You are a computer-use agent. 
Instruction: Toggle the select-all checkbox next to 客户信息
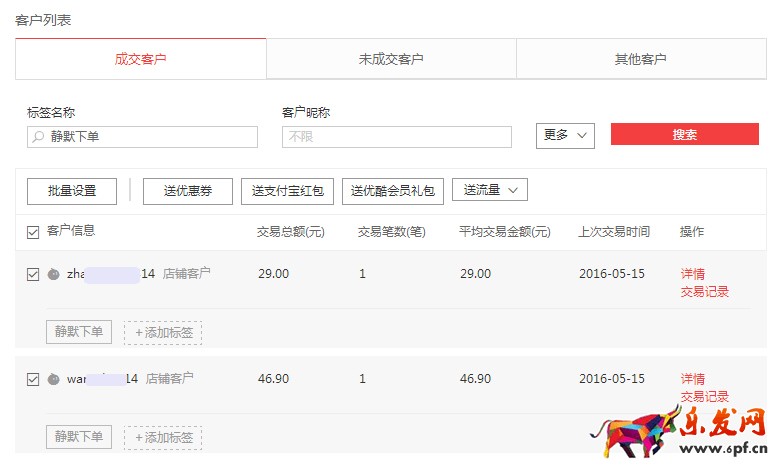click(33, 233)
